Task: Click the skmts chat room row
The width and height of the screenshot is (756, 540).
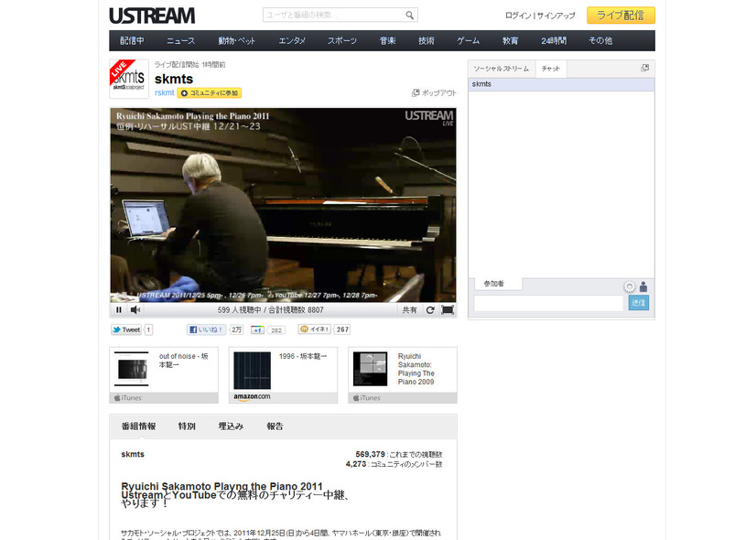Action: 561,84
